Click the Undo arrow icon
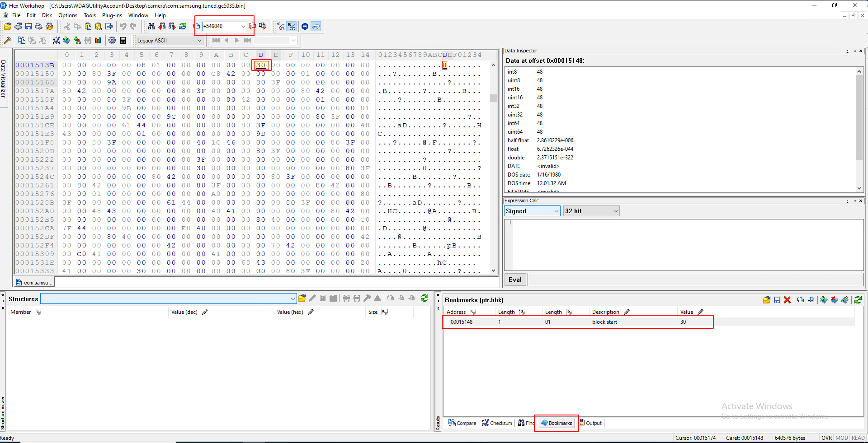Viewport: 868px width, 443px height. (123, 26)
